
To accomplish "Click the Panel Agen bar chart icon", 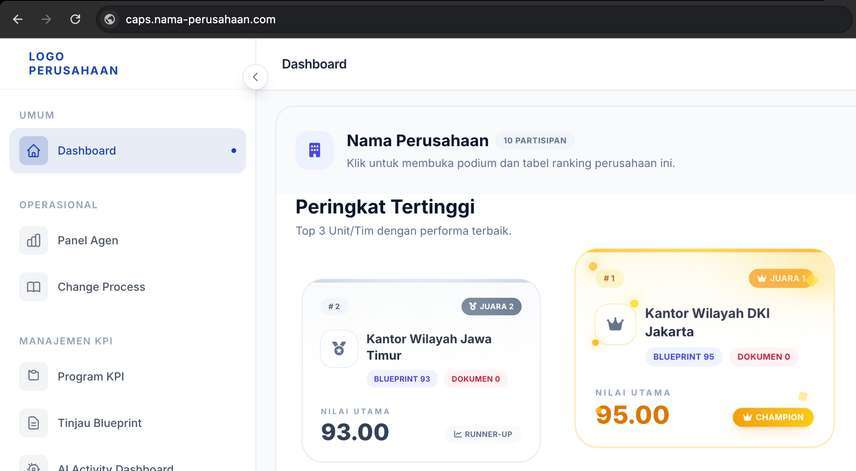I will [33, 241].
